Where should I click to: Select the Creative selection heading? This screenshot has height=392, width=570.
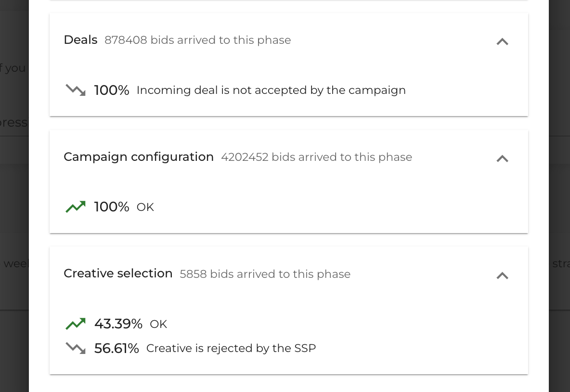pos(118,274)
